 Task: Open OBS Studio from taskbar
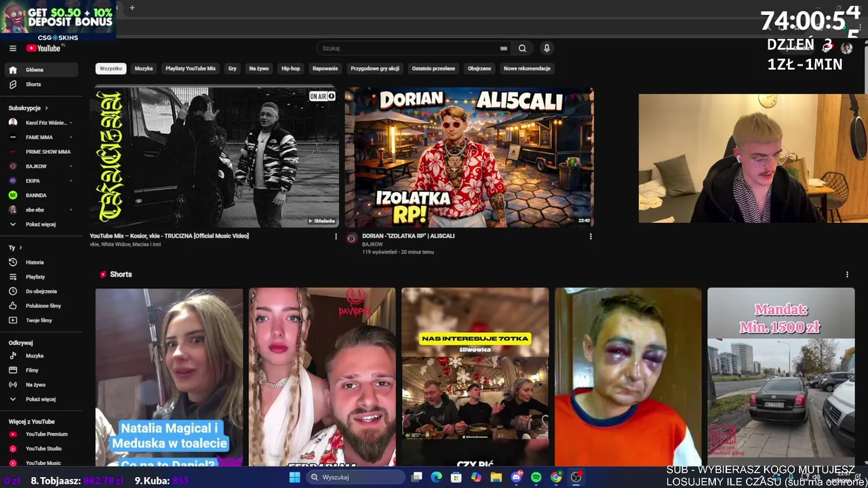click(x=576, y=477)
